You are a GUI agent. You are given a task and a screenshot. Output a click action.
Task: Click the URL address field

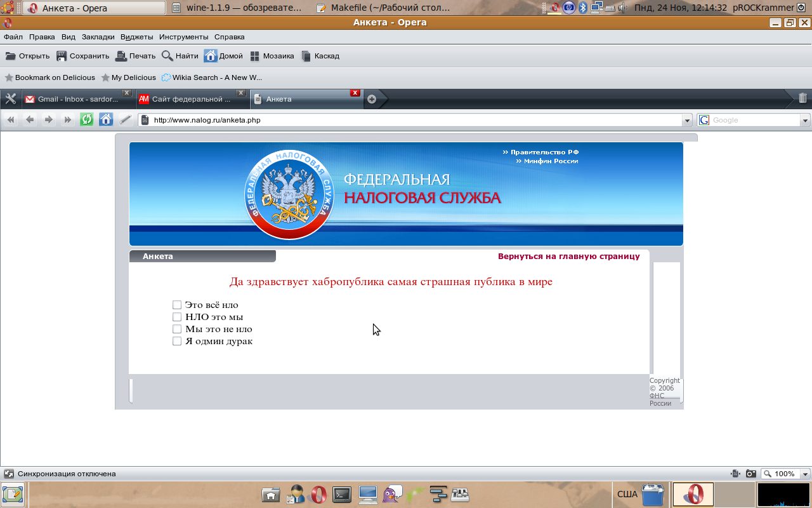(x=416, y=120)
